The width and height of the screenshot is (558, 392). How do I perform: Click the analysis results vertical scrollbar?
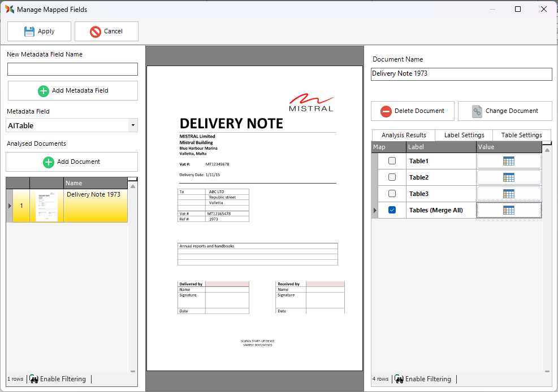[x=547, y=254]
